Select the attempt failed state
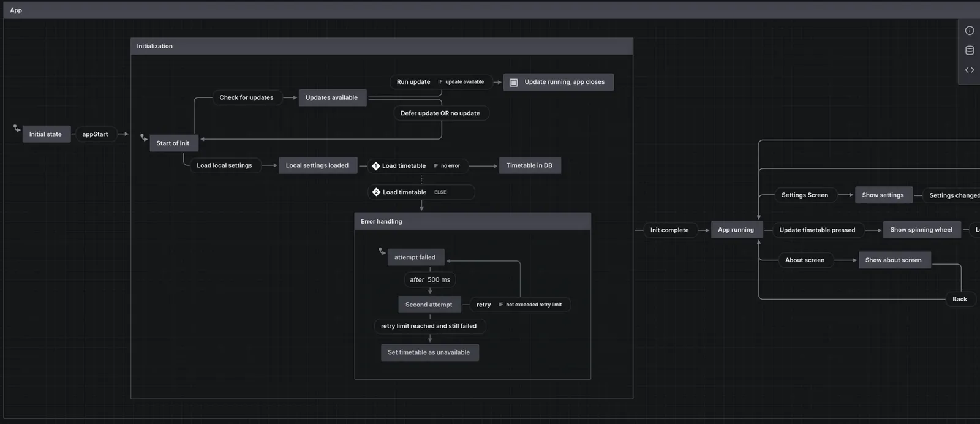Viewport: 980px width, 424px height. pyautogui.click(x=415, y=257)
